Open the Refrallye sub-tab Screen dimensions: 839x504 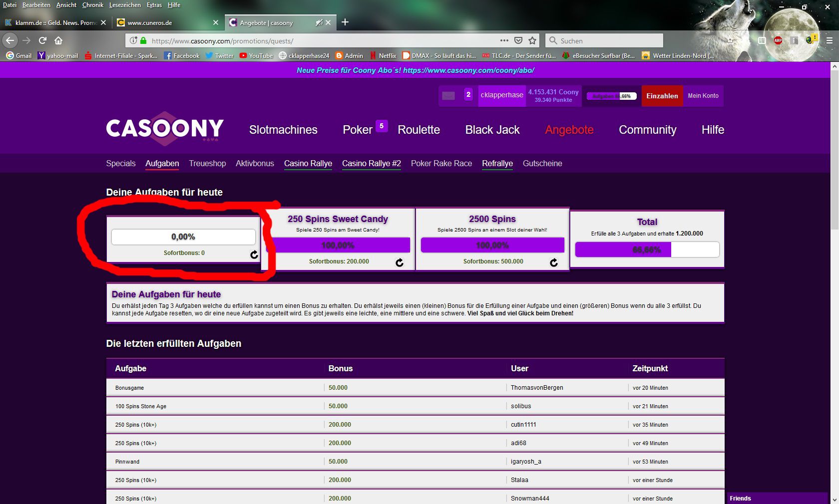click(497, 163)
